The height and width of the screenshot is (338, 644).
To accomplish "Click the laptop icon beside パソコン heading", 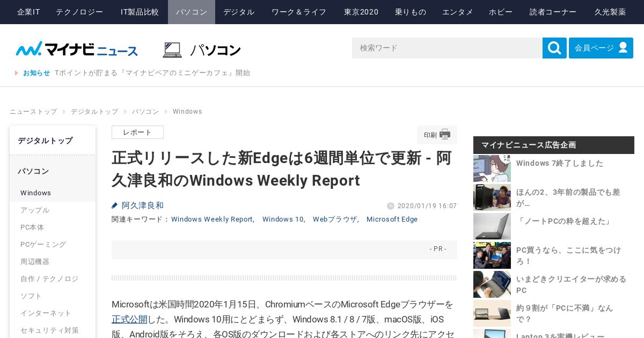I will [x=172, y=50].
